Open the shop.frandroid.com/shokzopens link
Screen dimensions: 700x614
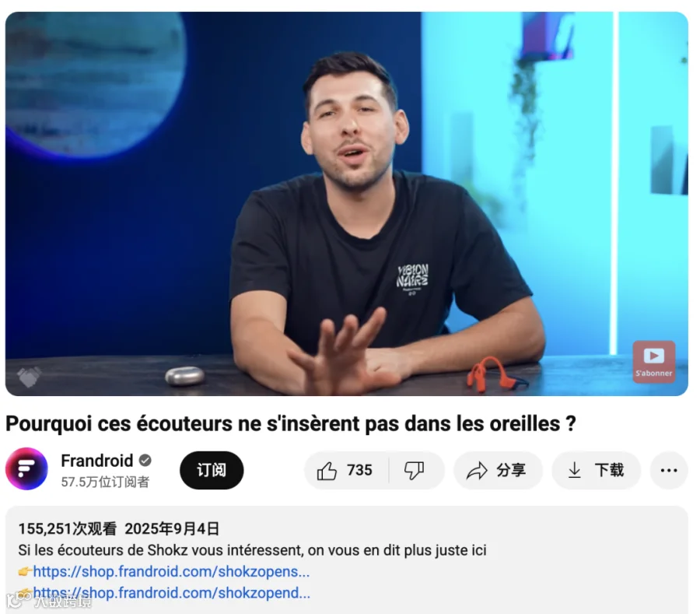click(x=171, y=571)
